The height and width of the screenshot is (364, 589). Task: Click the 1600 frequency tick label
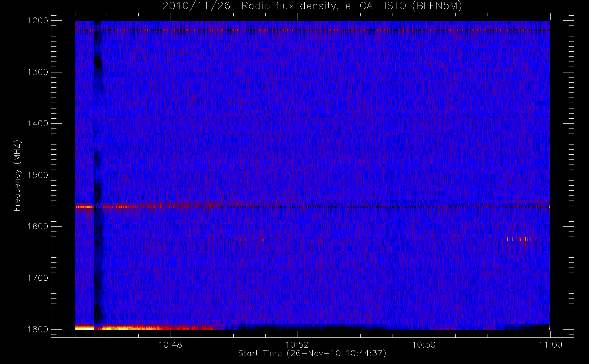tap(38, 226)
